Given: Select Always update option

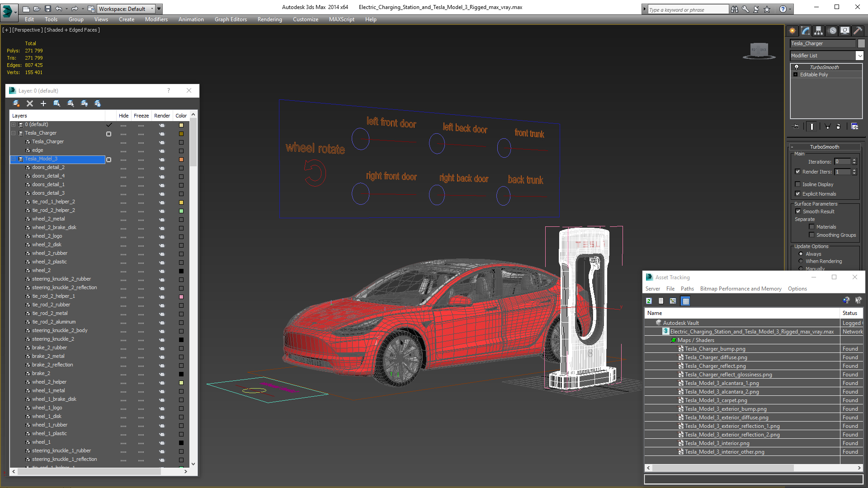Looking at the screenshot, I should 801,254.
